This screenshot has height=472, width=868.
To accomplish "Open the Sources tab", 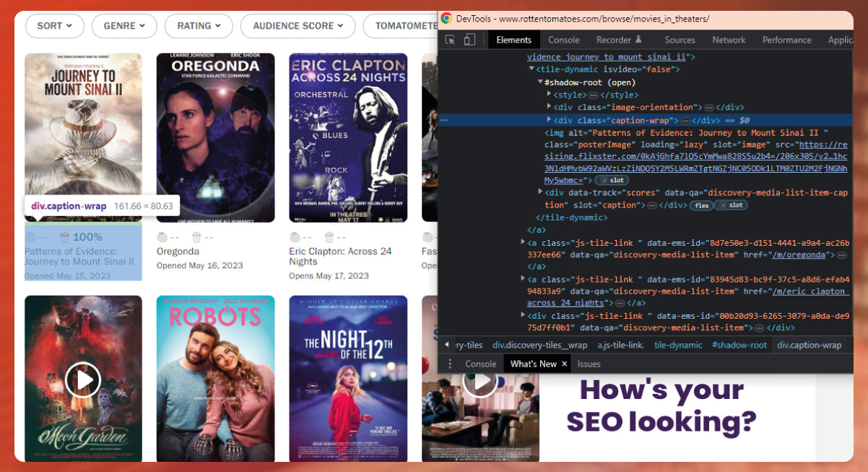I will point(680,40).
